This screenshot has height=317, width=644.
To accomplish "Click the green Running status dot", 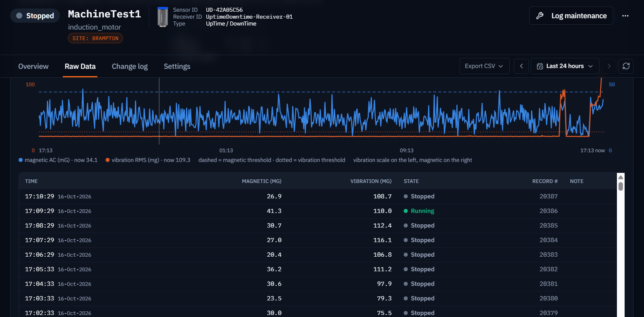I will click(406, 211).
